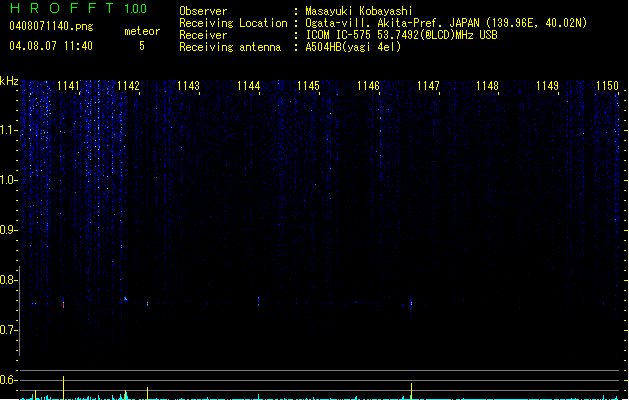Click the meteor echo just before 1144
629x400 pixels.
pos(258,302)
